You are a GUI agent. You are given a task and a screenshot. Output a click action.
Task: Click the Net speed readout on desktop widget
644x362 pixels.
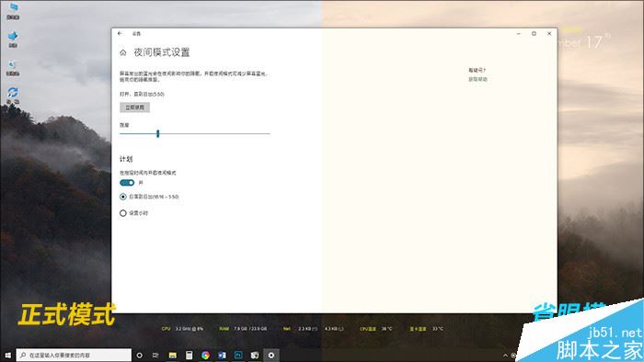point(313,329)
